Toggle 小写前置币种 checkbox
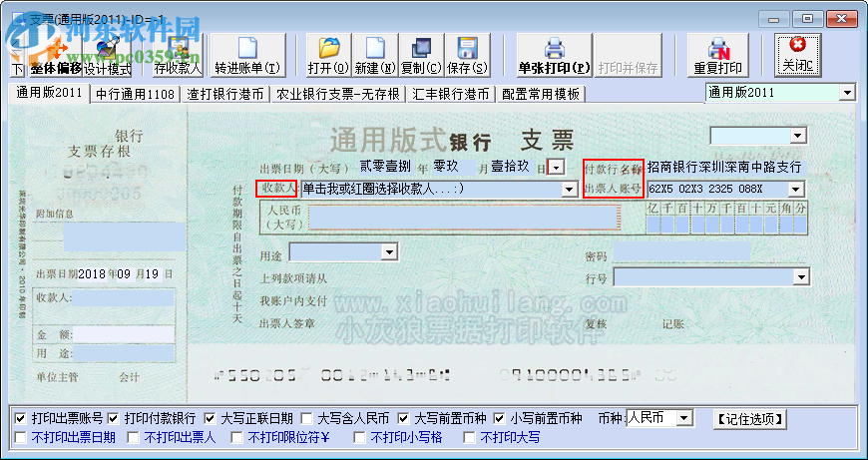 point(499,418)
